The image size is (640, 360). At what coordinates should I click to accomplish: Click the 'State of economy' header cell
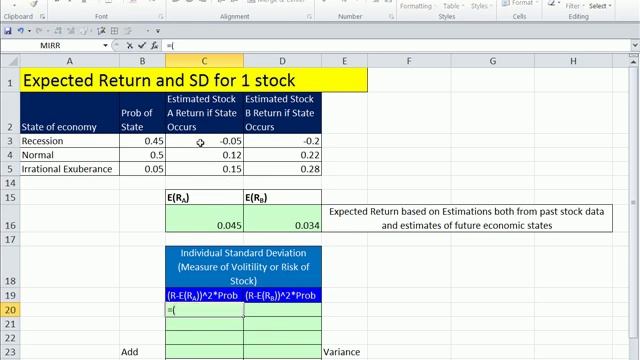[x=69, y=113]
